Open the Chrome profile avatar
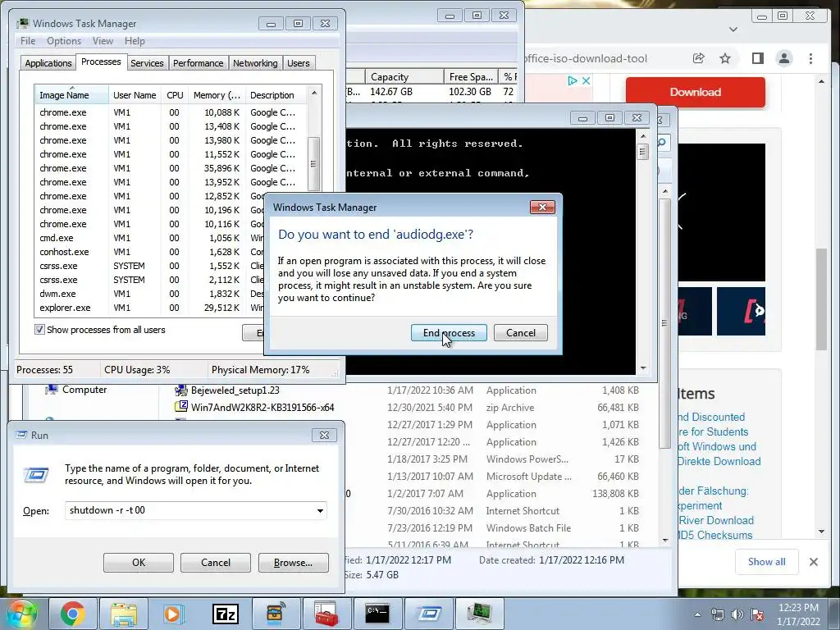840x630 pixels. pos(783,58)
